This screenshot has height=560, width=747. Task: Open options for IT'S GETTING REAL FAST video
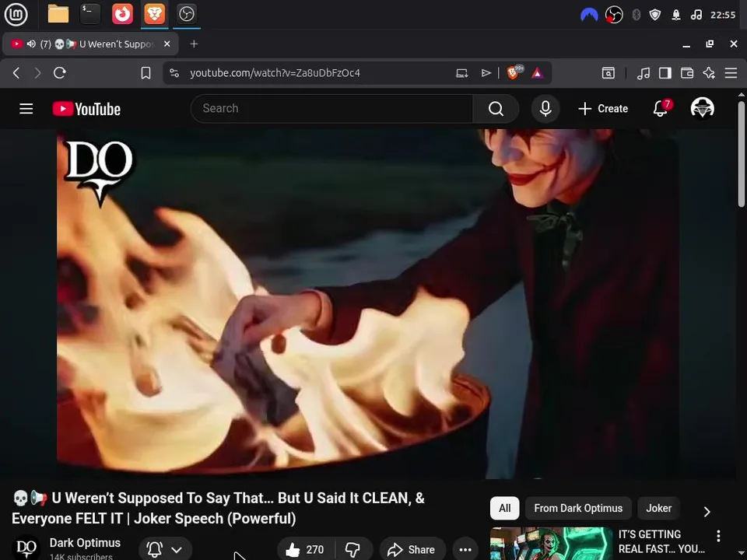pos(718,536)
